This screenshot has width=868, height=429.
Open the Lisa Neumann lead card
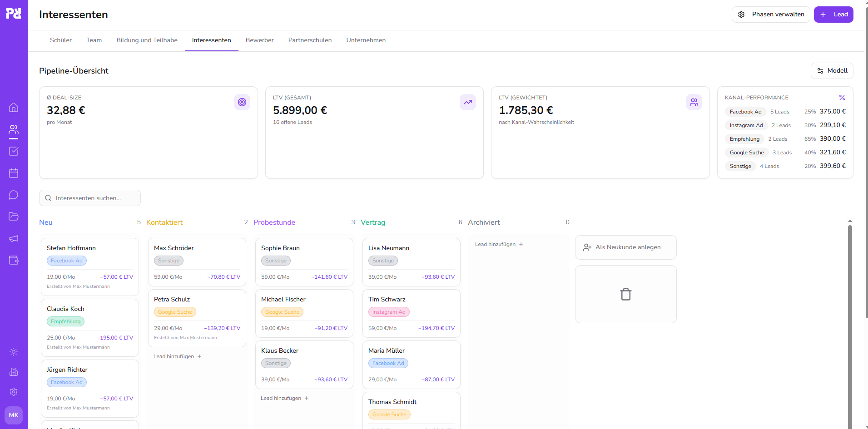point(412,262)
